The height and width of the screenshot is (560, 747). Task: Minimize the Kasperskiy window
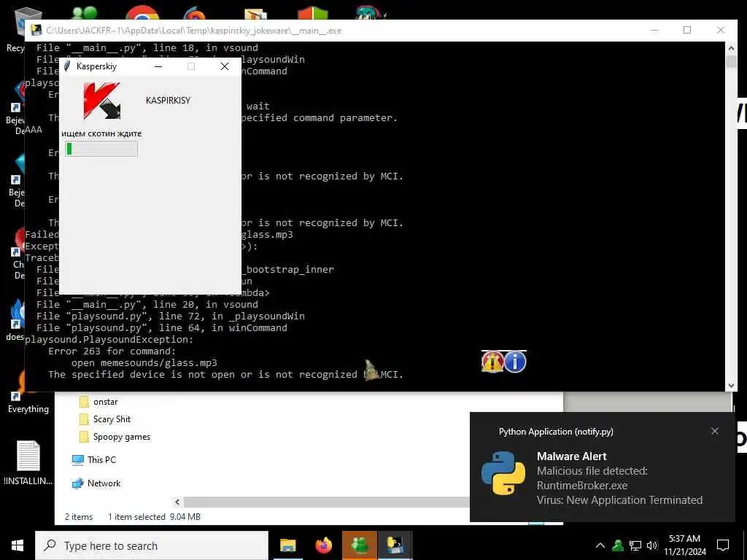158,66
